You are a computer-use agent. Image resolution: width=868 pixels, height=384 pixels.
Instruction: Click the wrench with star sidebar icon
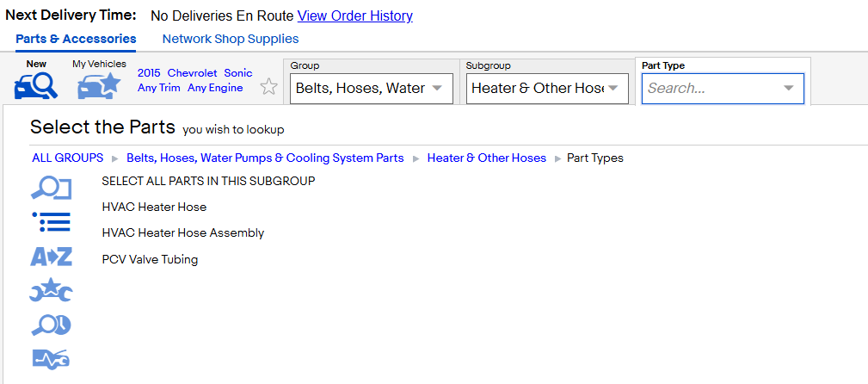pos(51,291)
